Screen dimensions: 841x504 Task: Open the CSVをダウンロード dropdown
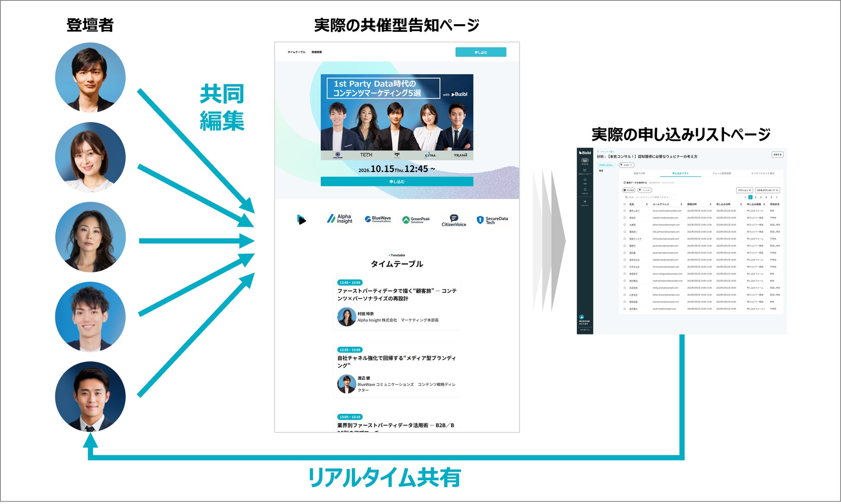click(x=767, y=190)
